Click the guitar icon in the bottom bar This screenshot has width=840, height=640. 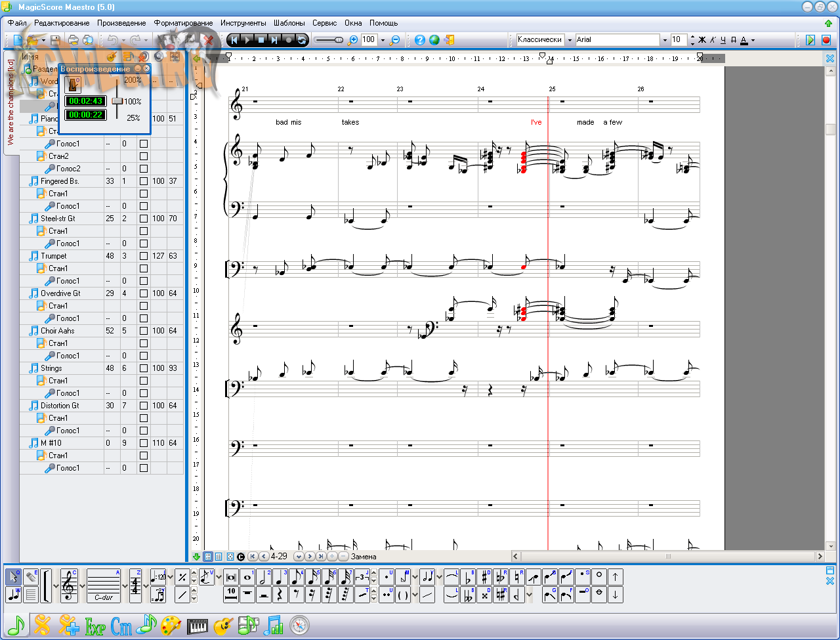coord(222,626)
